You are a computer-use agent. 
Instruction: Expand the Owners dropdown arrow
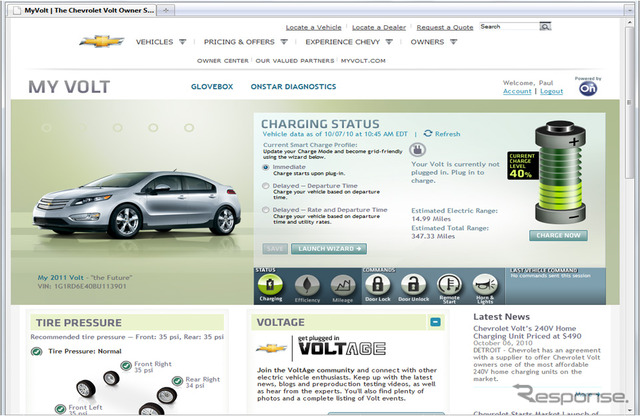pyautogui.click(x=453, y=42)
